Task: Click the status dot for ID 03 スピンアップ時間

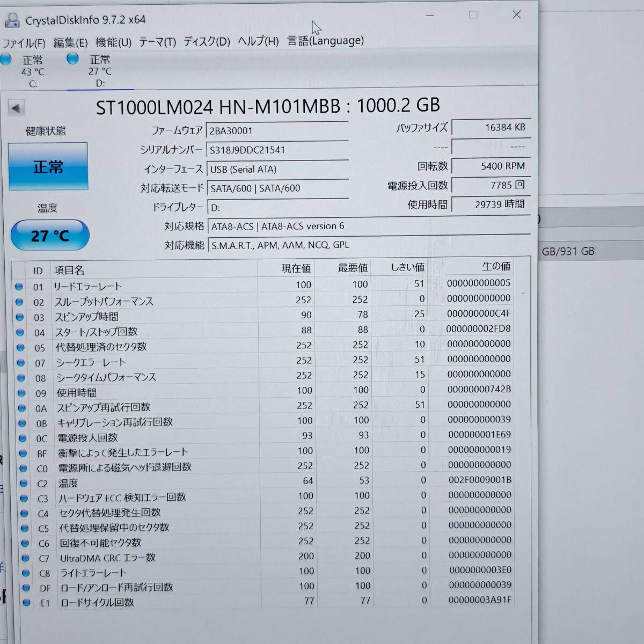Action: pos(20,317)
